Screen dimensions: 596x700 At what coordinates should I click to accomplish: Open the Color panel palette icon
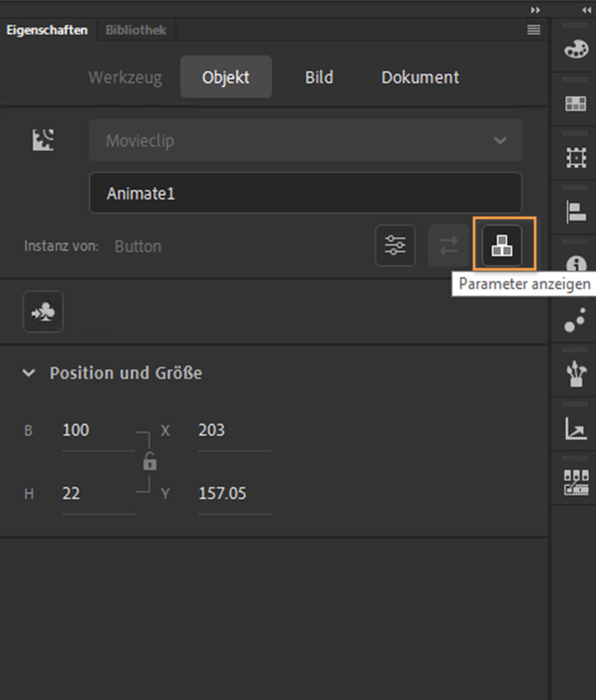coord(576,49)
